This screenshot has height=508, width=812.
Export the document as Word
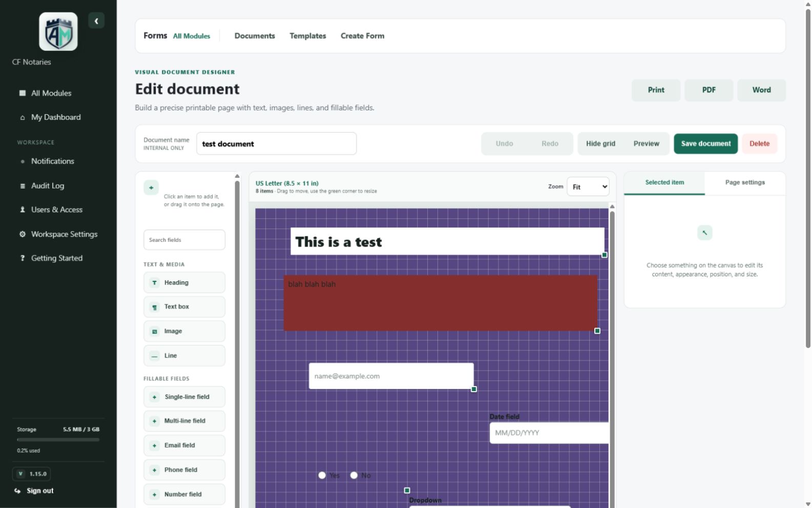[761, 90]
